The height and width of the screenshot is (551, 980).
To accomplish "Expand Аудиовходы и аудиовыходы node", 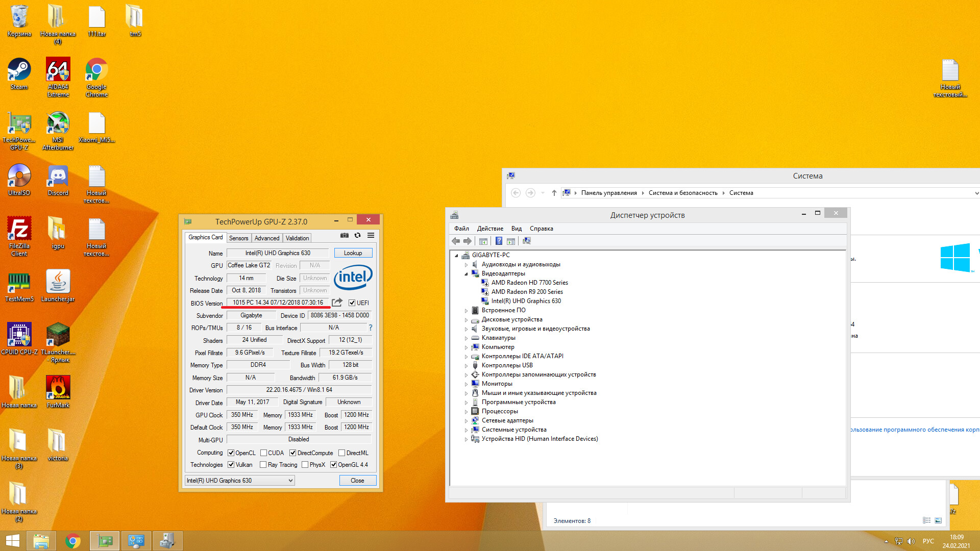I will [x=466, y=265].
